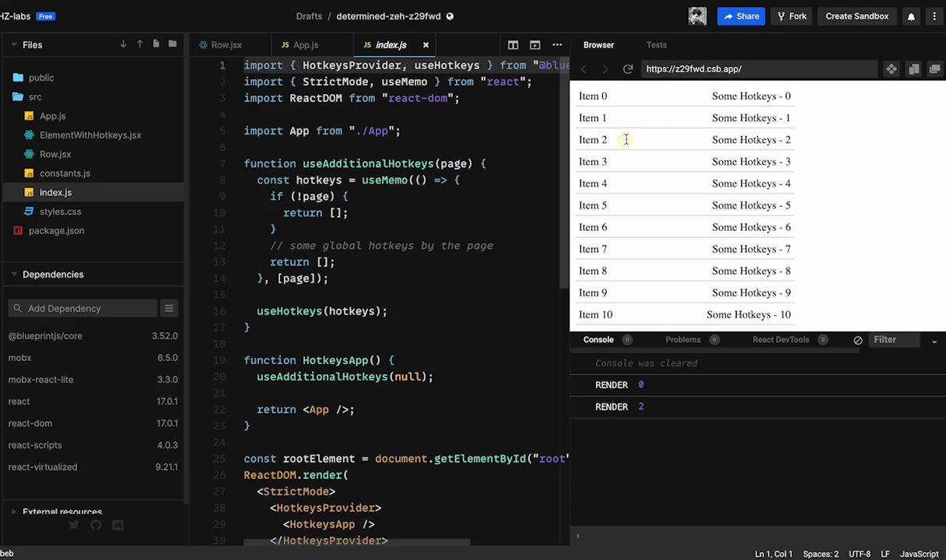Image resolution: width=946 pixels, height=560 pixels.
Task: Click the Share button
Action: point(740,16)
